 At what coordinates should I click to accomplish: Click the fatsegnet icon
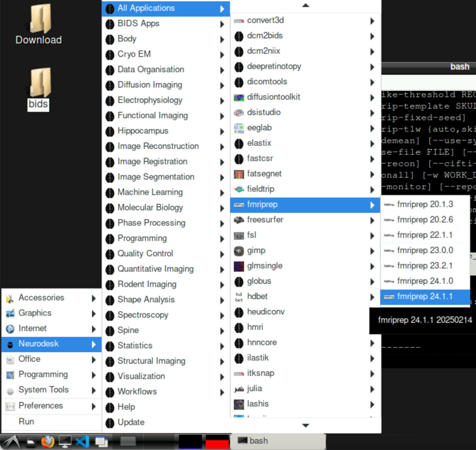point(239,174)
